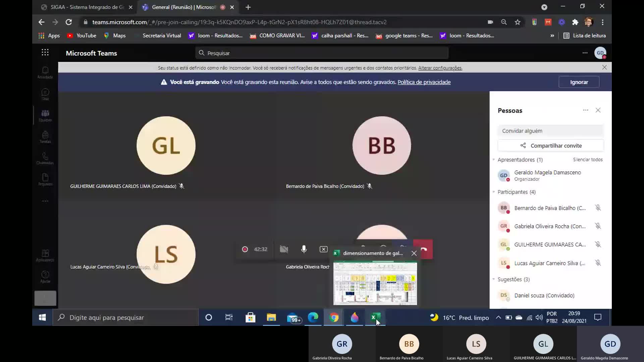This screenshot has height=362, width=644.
Task: Toggle mic for Lucas Aguiar Carneiro Silva
Action: pos(598,263)
